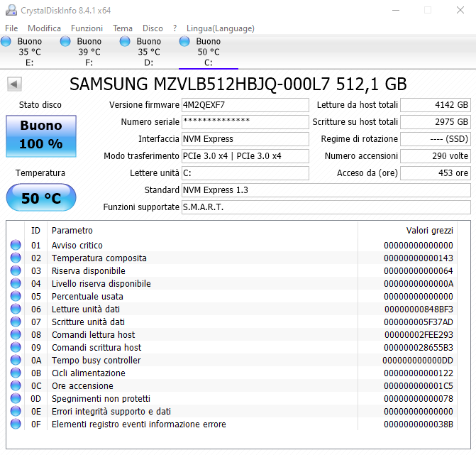Click raw value 0000000000038B
The height and width of the screenshot is (455, 476).
click(419, 424)
